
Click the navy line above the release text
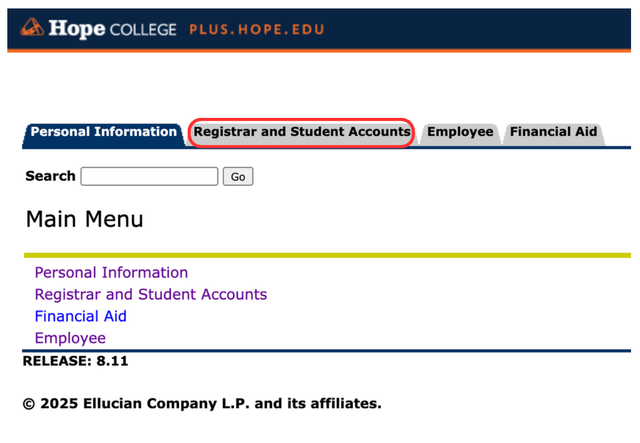[x=327, y=351]
